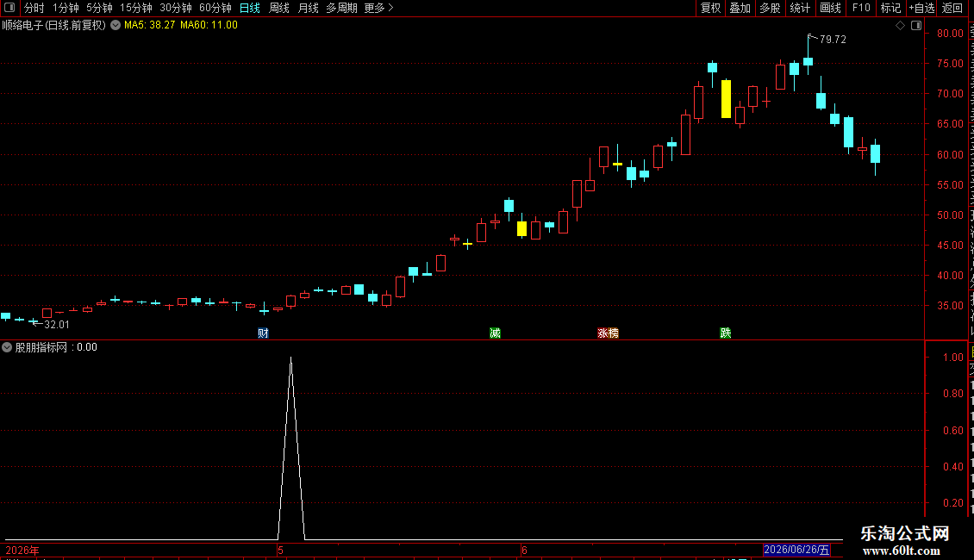Open the 复权 adjustment button

click(710, 8)
